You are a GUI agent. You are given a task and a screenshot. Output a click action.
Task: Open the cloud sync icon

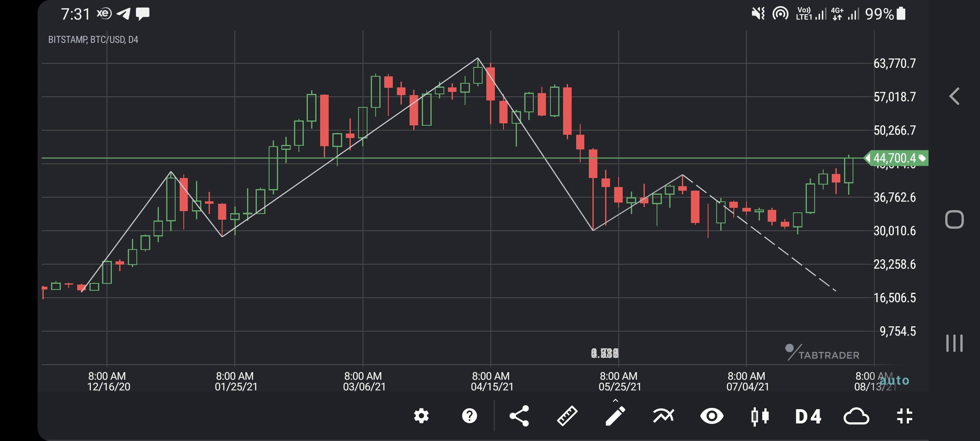(856, 416)
